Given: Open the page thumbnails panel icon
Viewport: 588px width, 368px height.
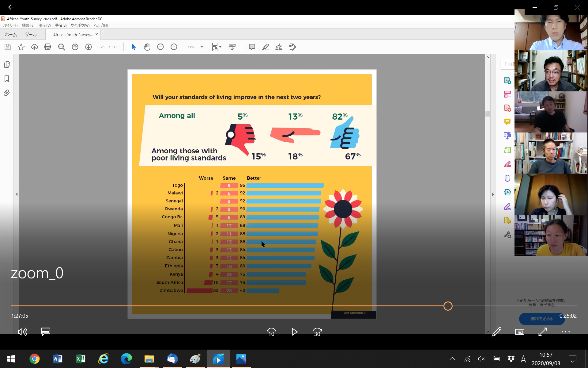Looking at the screenshot, I should pos(7,64).
